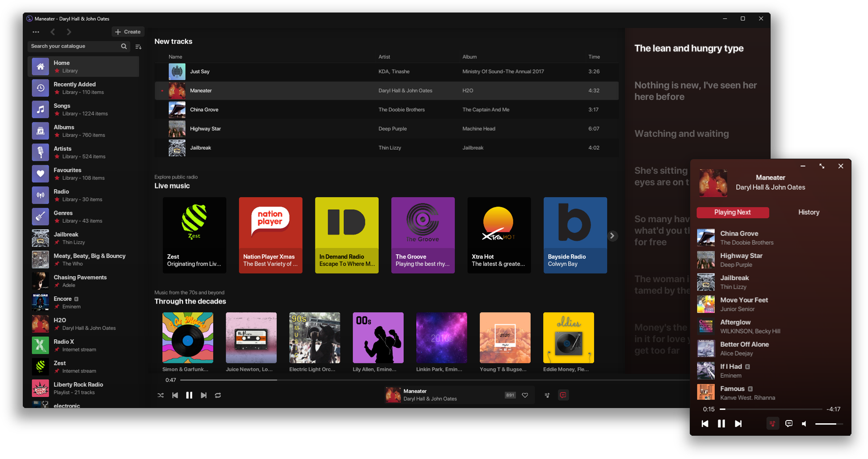Open Recently Added in the sidebar

83,88
